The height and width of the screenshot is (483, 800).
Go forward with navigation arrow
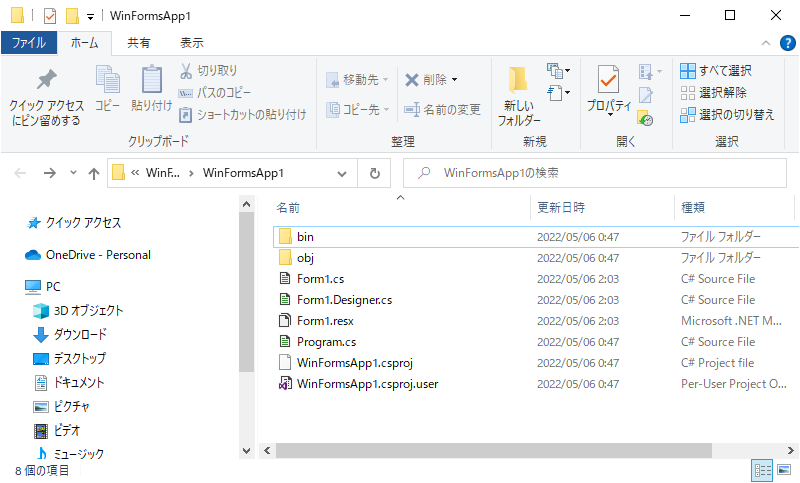coord(49,173)
